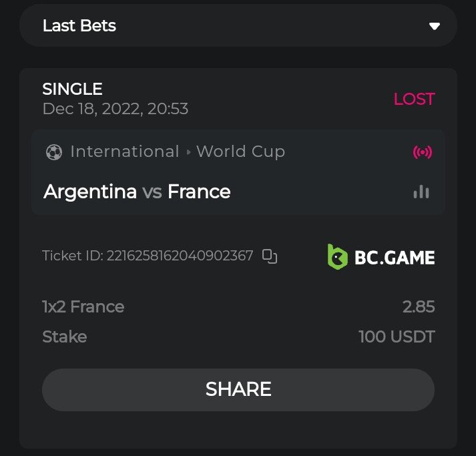This screenshot has height=456, width=476.
Task: Open match statistics bar chart icon
Action: (x=421, y=192)
